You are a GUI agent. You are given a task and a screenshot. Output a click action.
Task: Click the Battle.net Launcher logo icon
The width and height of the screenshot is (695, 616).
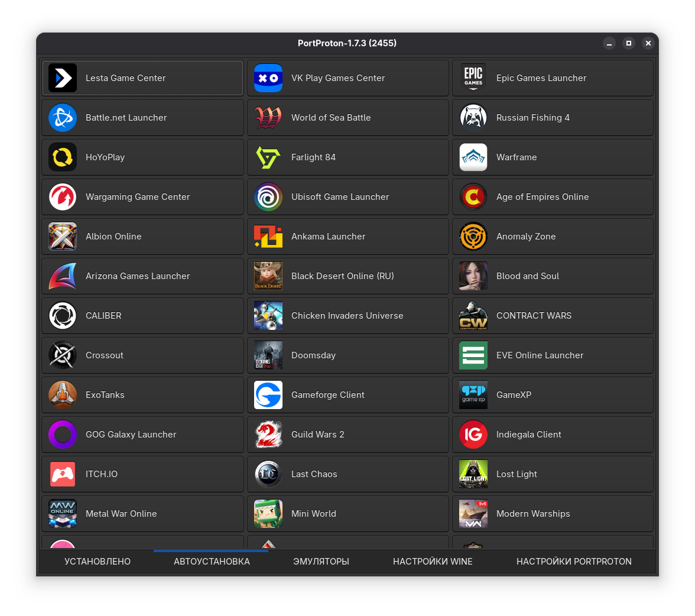(63, 118)
